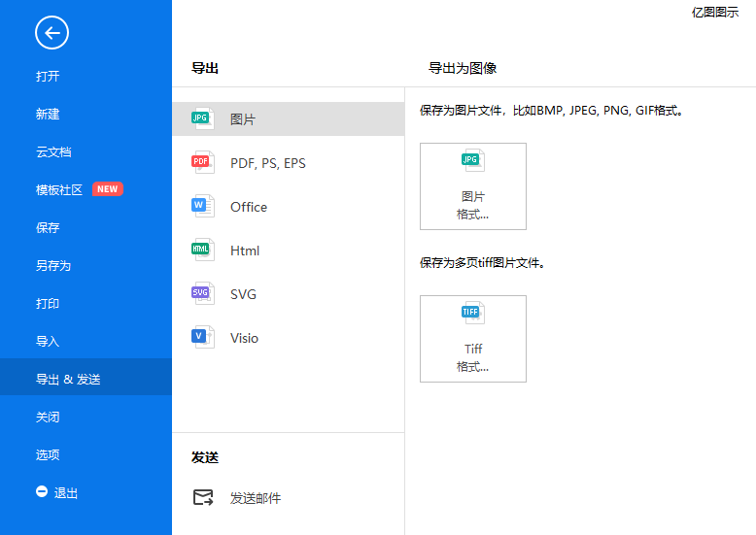The image size is (756, 535).
Task: Click the 发送 section heading
Action: tap(205, 457)
